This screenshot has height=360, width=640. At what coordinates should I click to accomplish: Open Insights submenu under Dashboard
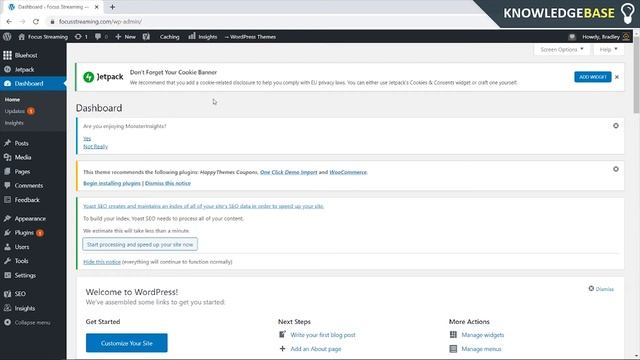14,123
